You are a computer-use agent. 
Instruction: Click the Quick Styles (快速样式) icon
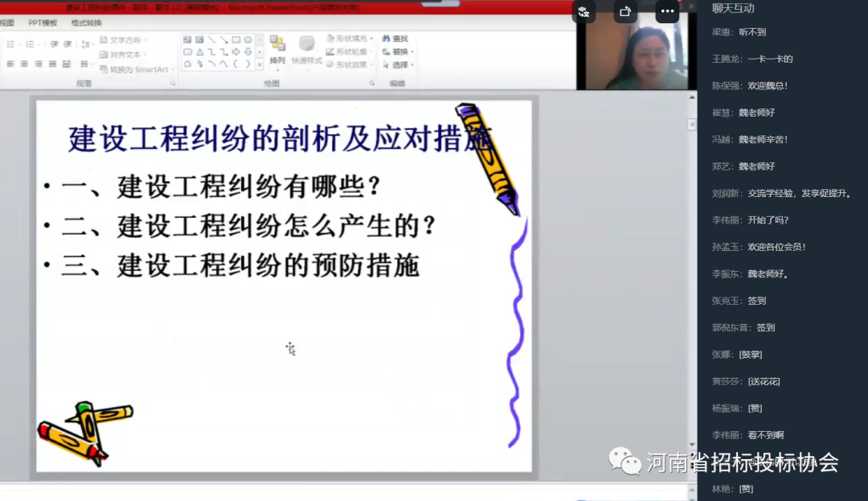(x=306, y=49)
